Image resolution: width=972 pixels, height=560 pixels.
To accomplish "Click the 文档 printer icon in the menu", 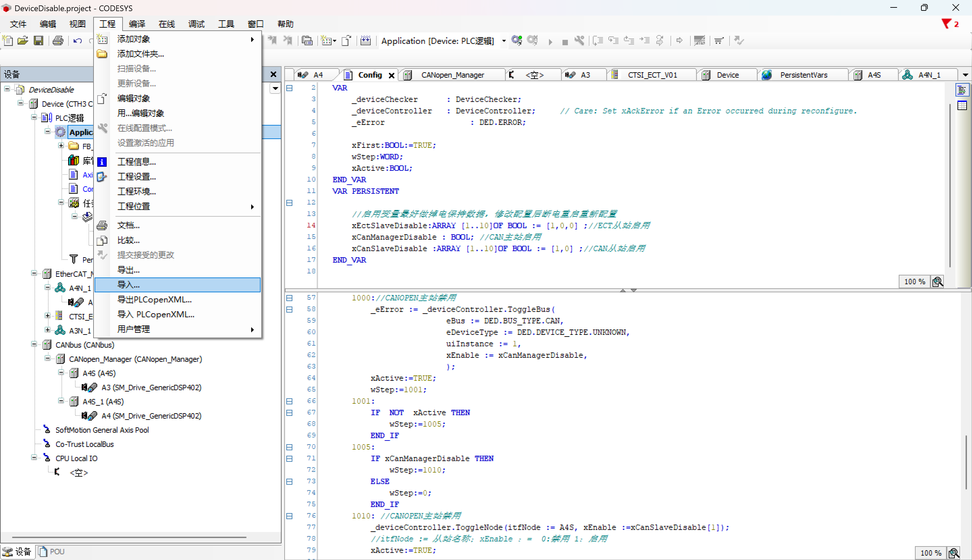I will tap(102, 225).
